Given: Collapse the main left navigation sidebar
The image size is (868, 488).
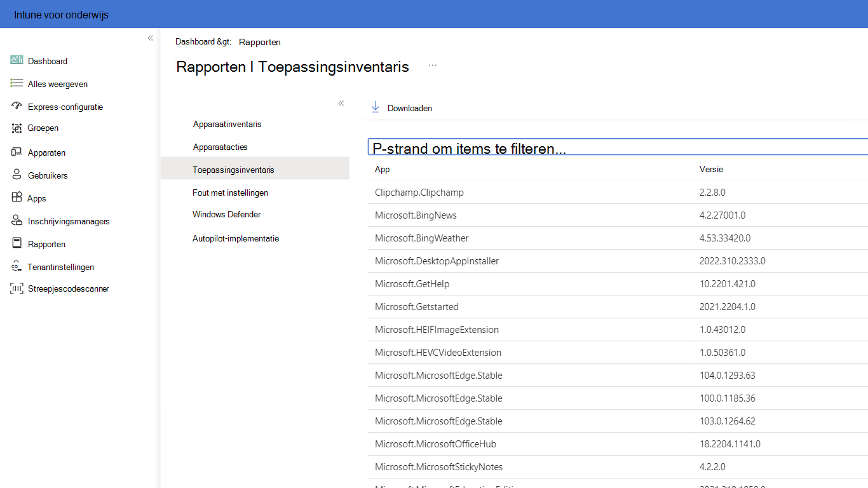Looking at the screenshot, I should tap(151, 38).
